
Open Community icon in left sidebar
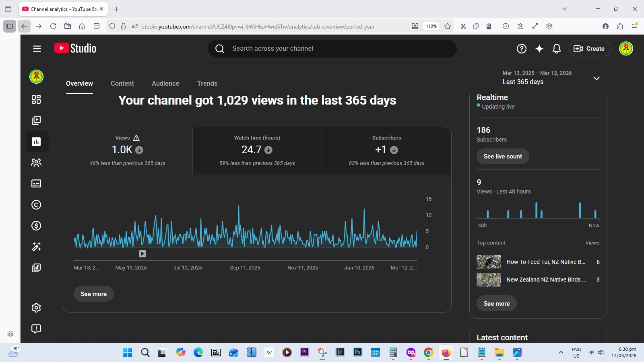pos(36,162)
